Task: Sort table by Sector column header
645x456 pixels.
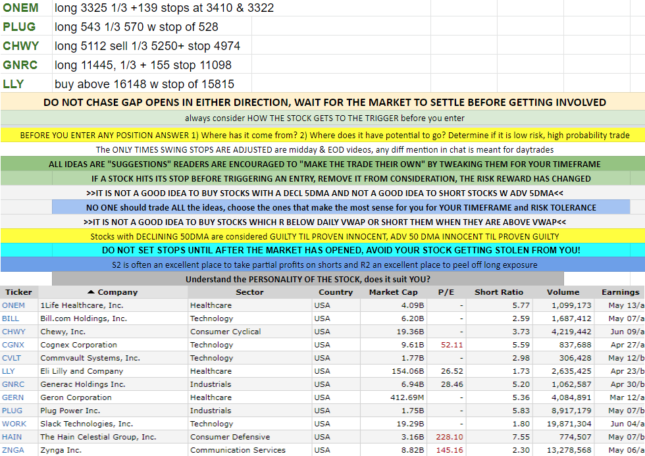Action: (249, 292)
